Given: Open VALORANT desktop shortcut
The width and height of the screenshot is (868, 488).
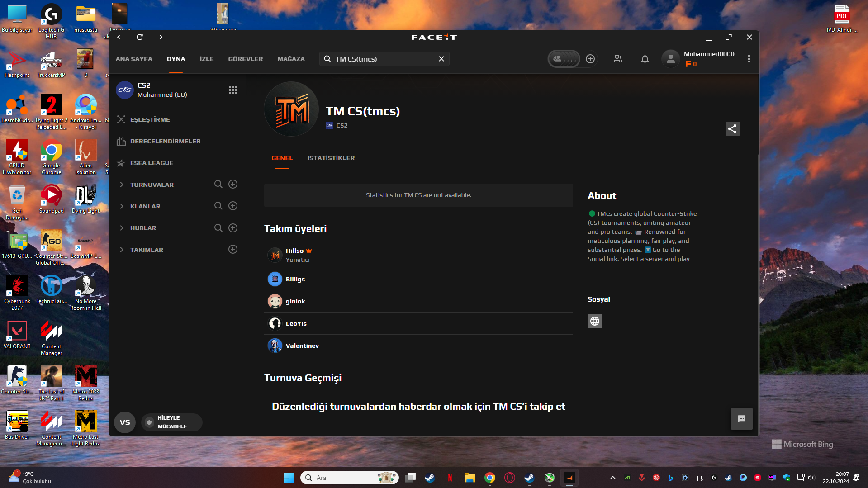Looking at the screenshot, I should 17,335.
